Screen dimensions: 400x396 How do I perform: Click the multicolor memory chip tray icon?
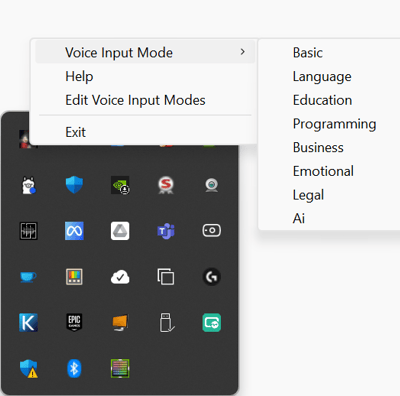120,368
